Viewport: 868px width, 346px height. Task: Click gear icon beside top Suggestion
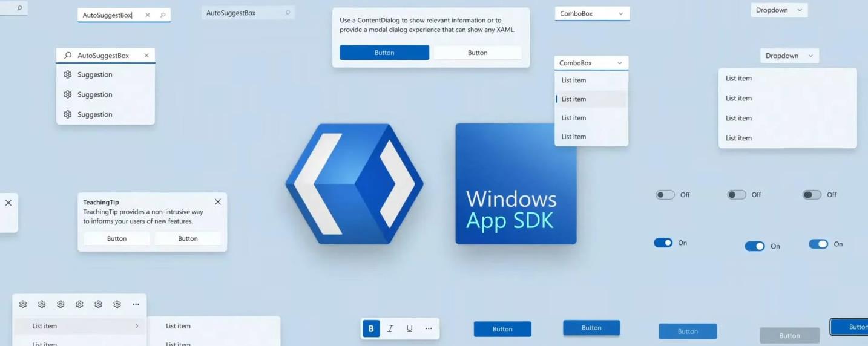pyautogui.click(x=68, y=74)
